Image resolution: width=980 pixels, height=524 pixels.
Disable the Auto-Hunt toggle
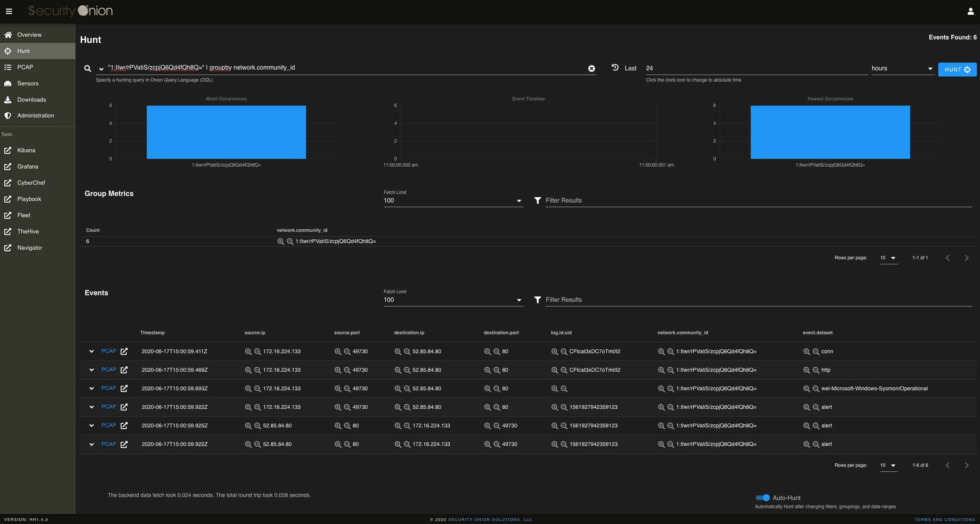tap(762, 498)
